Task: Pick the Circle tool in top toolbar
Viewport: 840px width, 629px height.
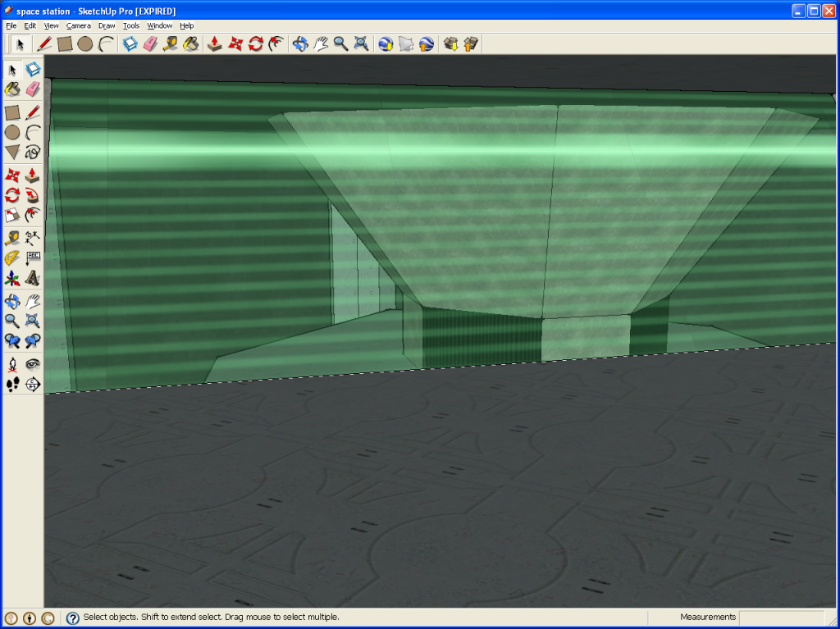Action: click(x=85, y=44)
